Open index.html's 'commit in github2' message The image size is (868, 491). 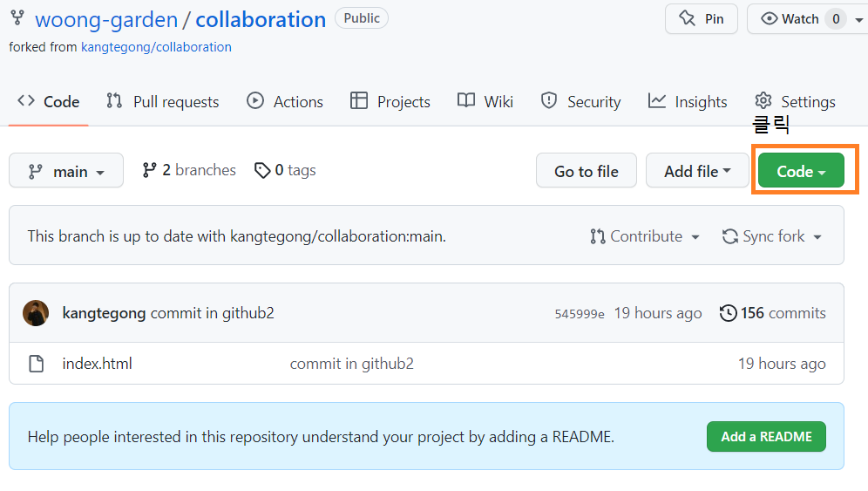coord(351,364)
